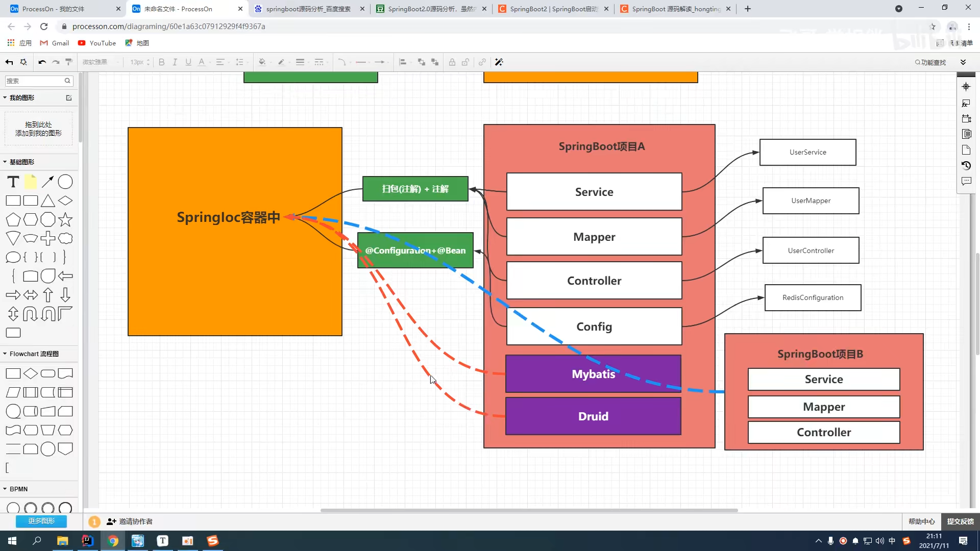Select the format painter tool

pyautogui.click(x=69, y=62)
